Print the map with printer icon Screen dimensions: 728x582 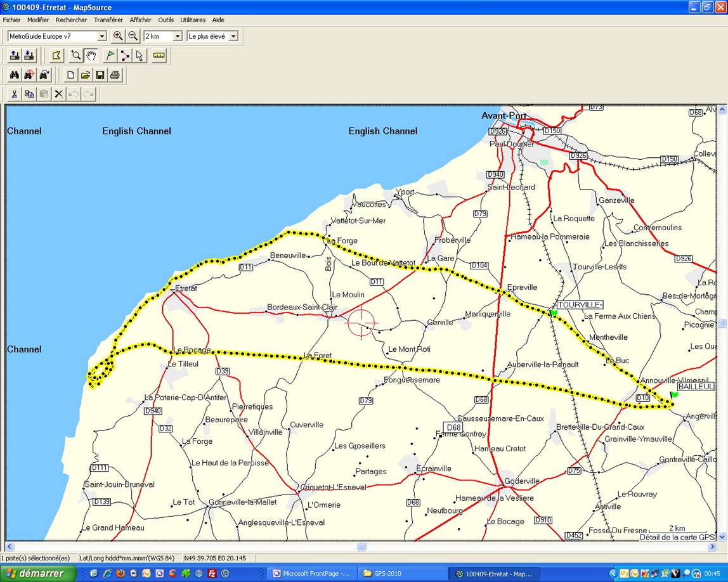(115, 75)
